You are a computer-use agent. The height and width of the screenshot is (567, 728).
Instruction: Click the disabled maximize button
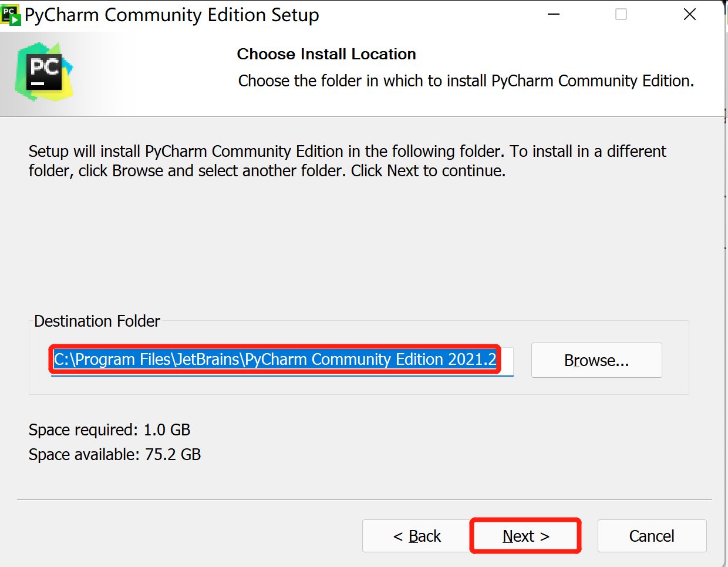(621, 14)
